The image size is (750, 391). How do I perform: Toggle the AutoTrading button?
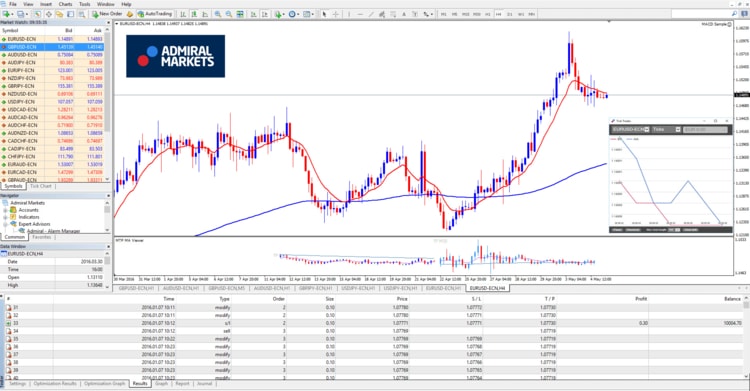click(154, 14)
